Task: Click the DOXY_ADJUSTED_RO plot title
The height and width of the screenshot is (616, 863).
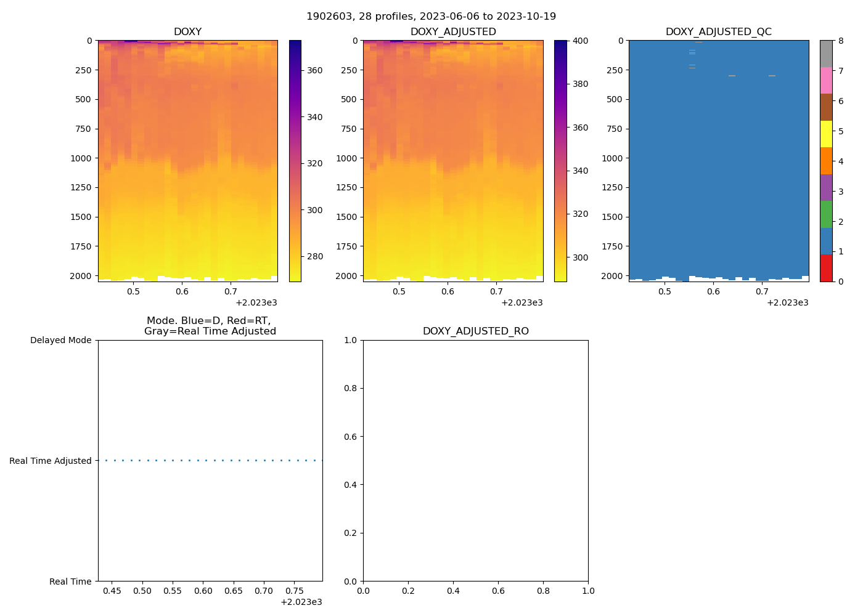Action: tap(475, 331)
